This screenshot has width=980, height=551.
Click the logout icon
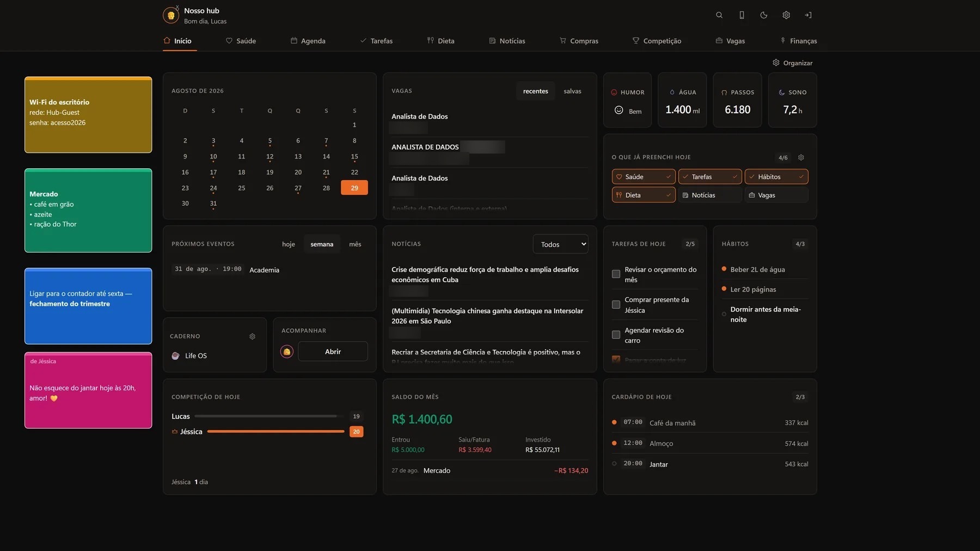(x=808, y=15)
